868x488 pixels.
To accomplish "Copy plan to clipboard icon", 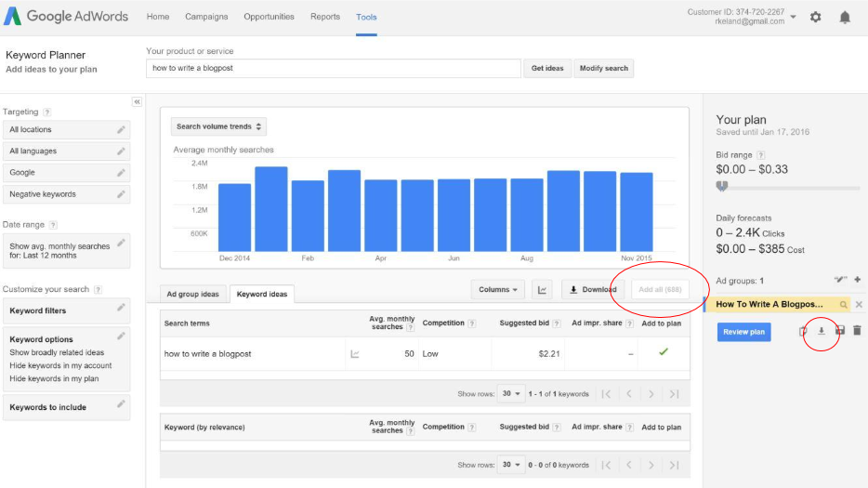I will coord(803,331).
